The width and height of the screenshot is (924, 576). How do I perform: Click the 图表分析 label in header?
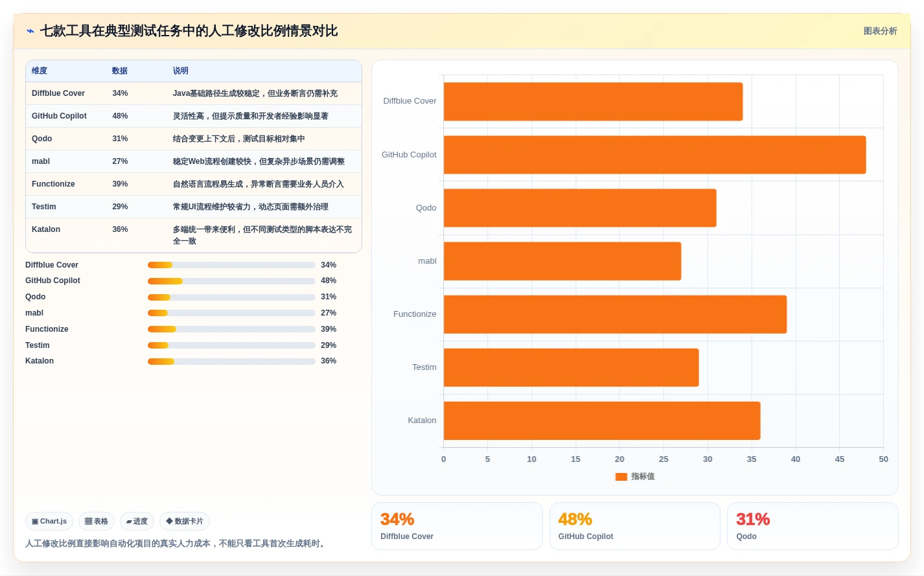pyautogui.click(x=880, y=31)
